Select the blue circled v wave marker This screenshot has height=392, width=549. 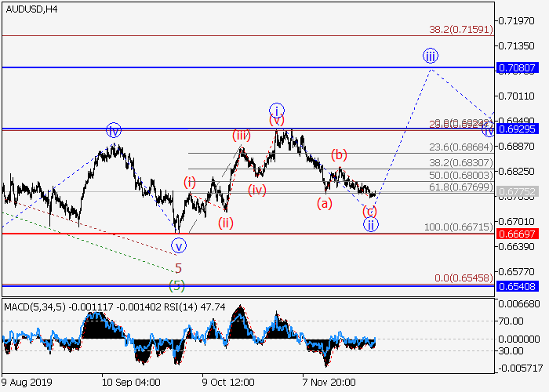pyautogui.click(x=180, y=245)
